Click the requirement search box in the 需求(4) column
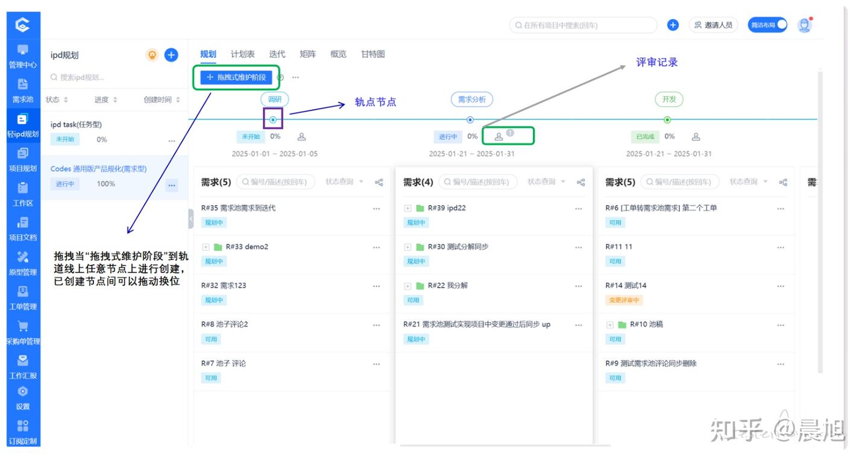The image size is (868, 465). point(477,182)
